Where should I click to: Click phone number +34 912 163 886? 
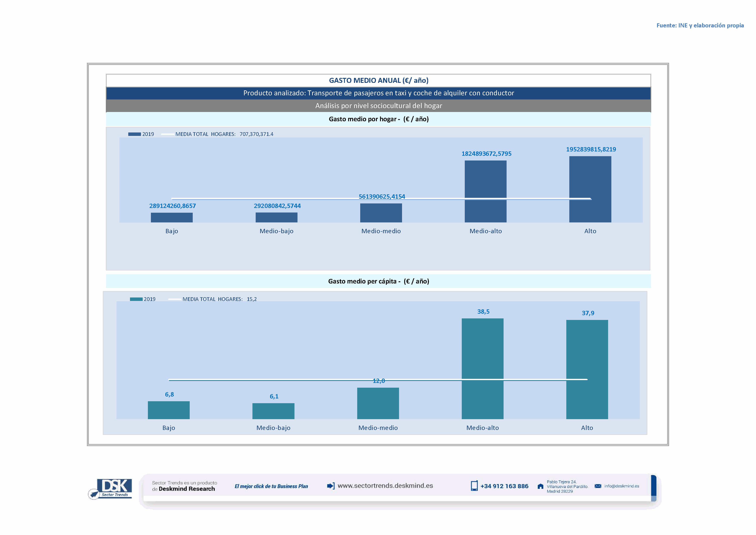tap(504, 486)
